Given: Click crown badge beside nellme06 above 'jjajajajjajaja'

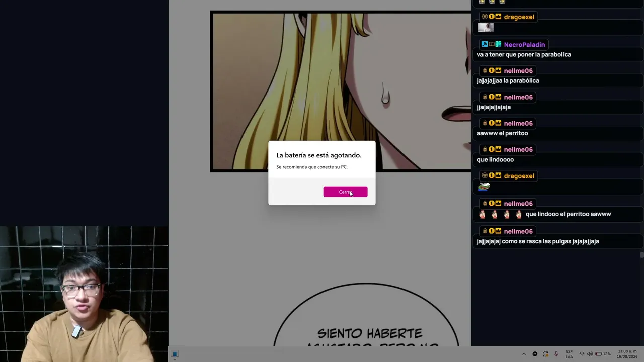Looking at the screenshot, I should point(498,97).
